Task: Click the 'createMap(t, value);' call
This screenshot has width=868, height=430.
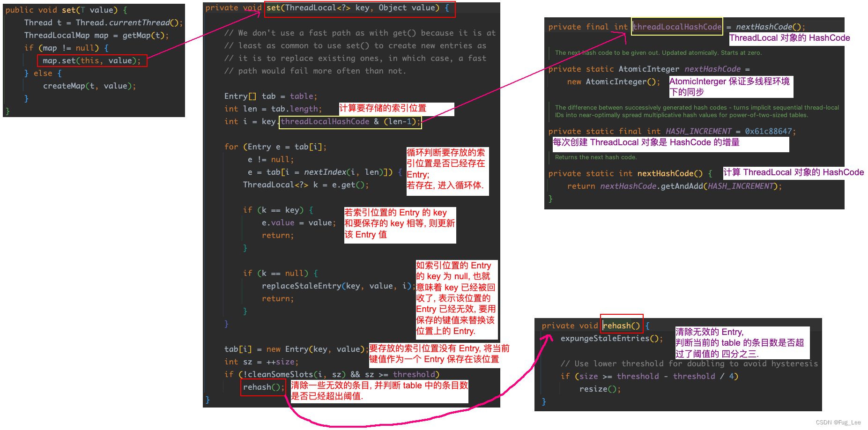Action: [x=89, y=86]
